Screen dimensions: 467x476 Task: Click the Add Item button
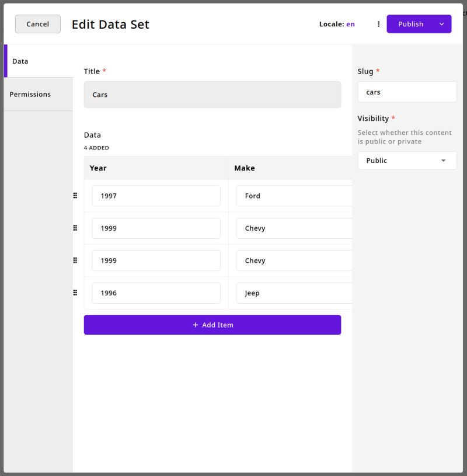point(212,325)
